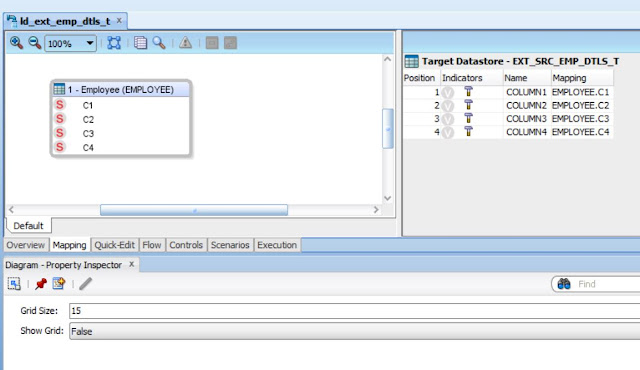Viewport: 640px width, 370px height.
Task: Click the first greyed-out toolbar square icon
Action: click(212, 43)
